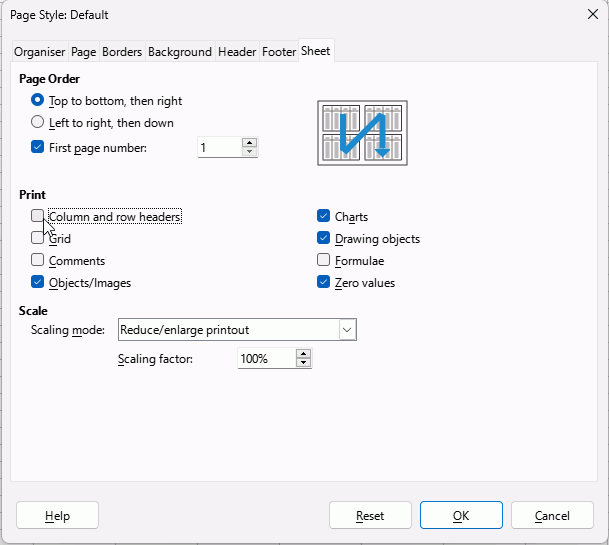Click the Reset button
This screenshot has height=545, width=609.
click(370, 515)
